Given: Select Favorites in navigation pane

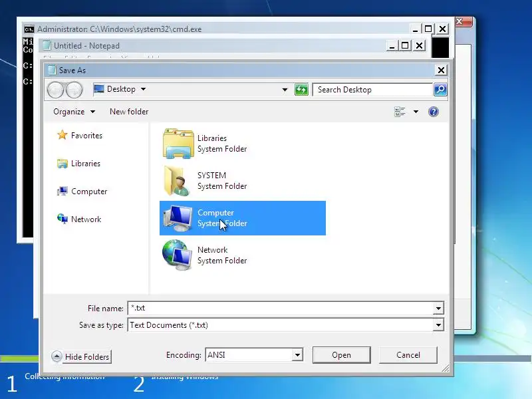Looking at the screenshot, I should click(x=86, y=136).
